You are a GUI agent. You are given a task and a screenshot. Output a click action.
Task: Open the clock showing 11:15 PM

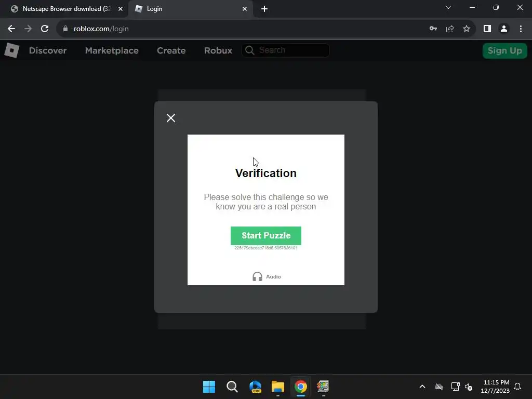click(495, 387)
